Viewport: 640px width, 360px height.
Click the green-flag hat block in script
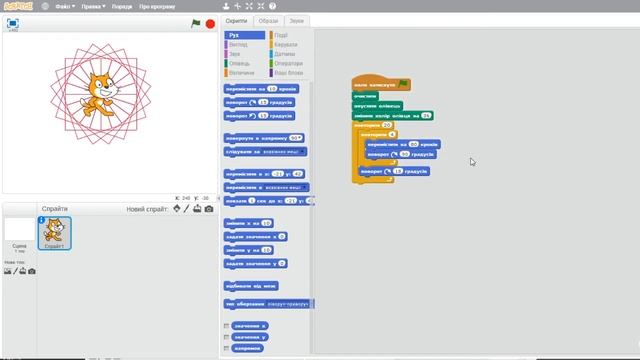pyautogui.click(x=381, y=83)
